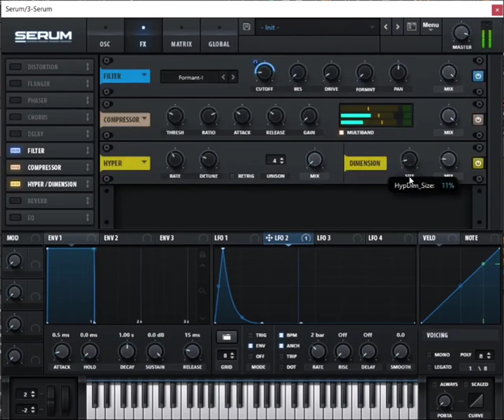Open the Hyper module dropdown
The width and height of the screenshot is (504, 420).
coord(125,164)
